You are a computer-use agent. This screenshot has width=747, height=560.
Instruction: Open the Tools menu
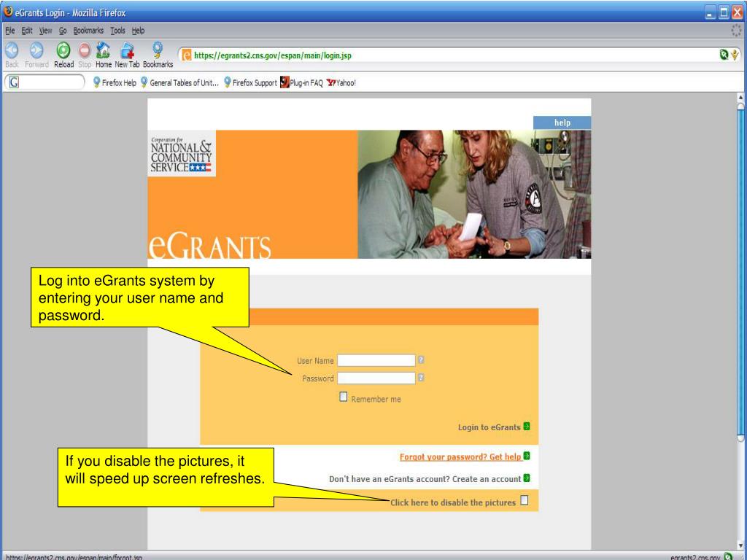117,31
